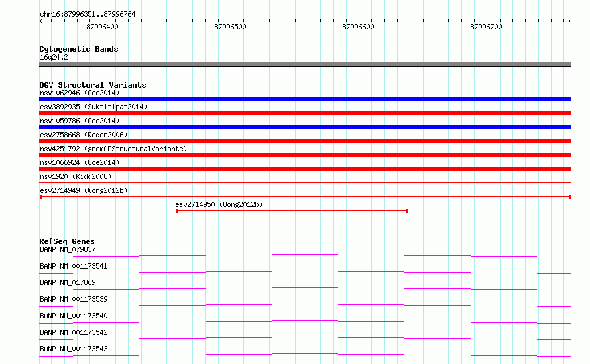Image resolution: width=590 pixels, height=364 pixels.
Task: Click ruler position 87996600
Action: click(358, 27)
